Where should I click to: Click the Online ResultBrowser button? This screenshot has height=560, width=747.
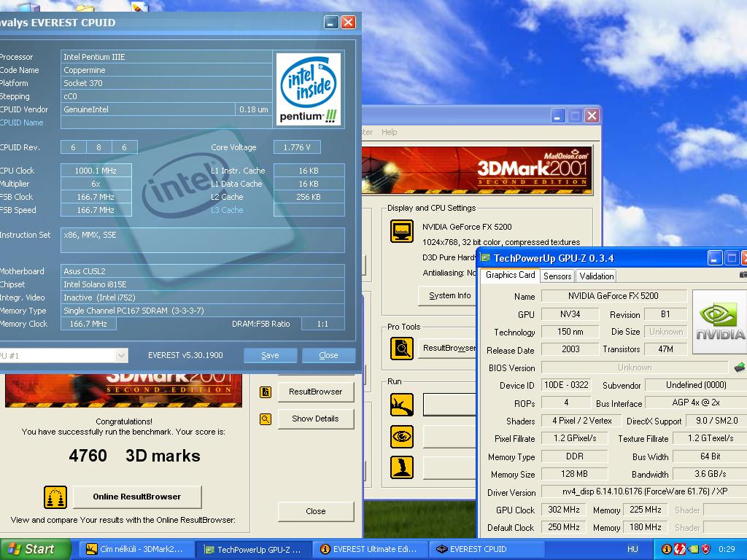[136, 497]
